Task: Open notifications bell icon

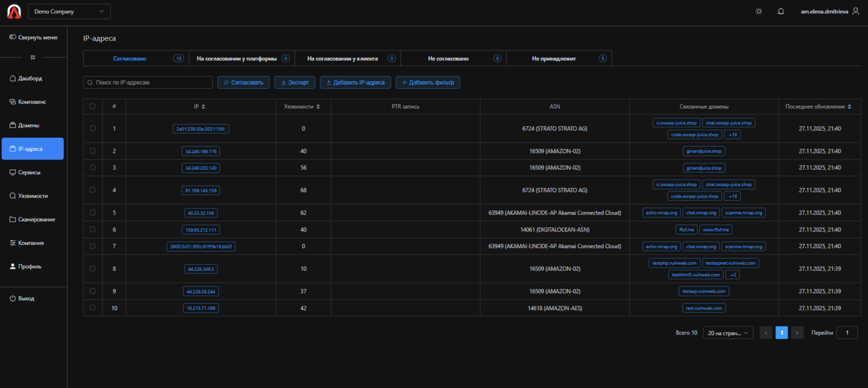Action: (781, 11)
